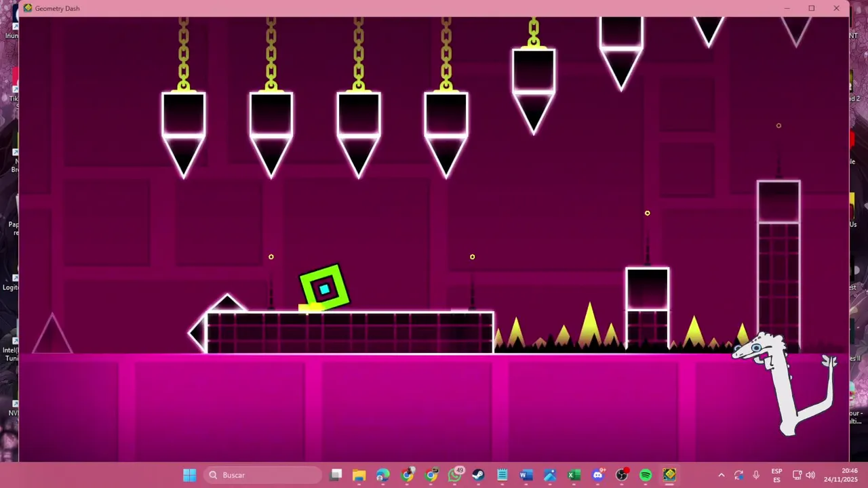The image size is (868, 488).
Task: Open File Explorer from the taskbar
Action: [x=359, y=475]
